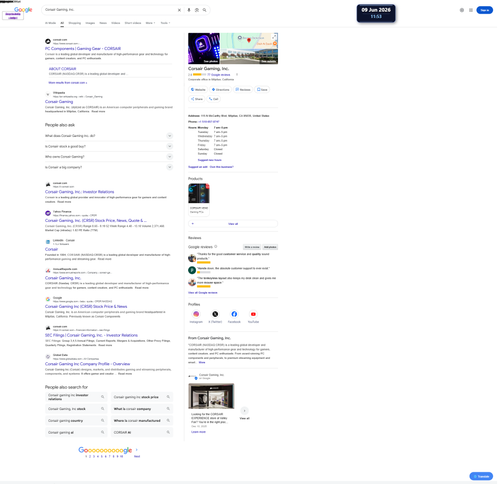Open search by image camera icon
The width and height of the screenshot is (500, 484).
197,10
